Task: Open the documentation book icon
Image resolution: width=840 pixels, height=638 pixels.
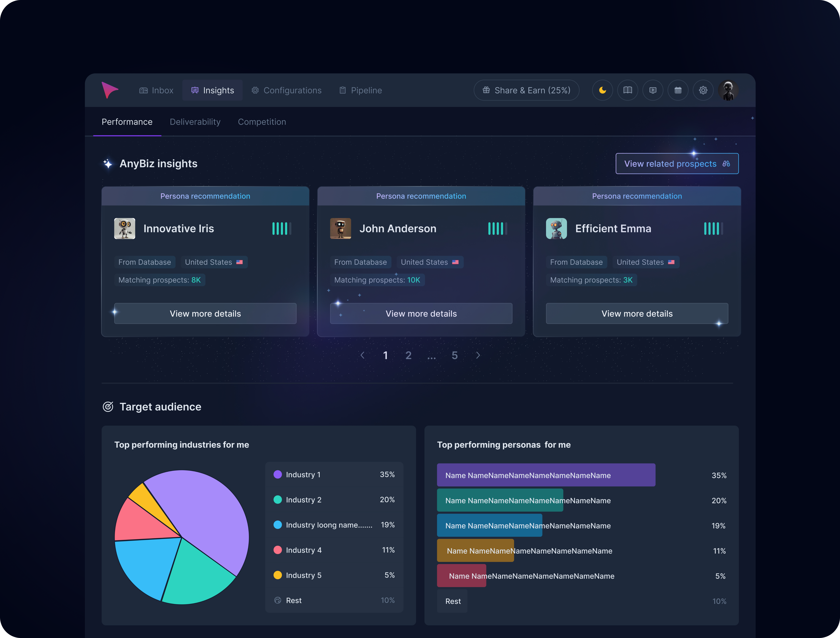Action: (x=628, y=90)
